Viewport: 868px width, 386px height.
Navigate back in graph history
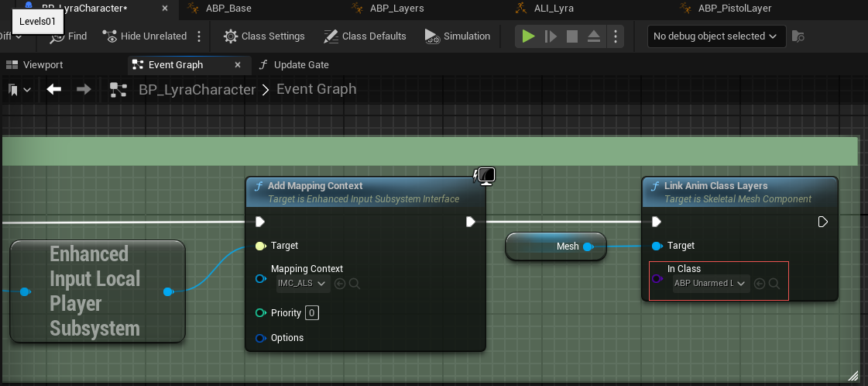(x=53, y=89)
